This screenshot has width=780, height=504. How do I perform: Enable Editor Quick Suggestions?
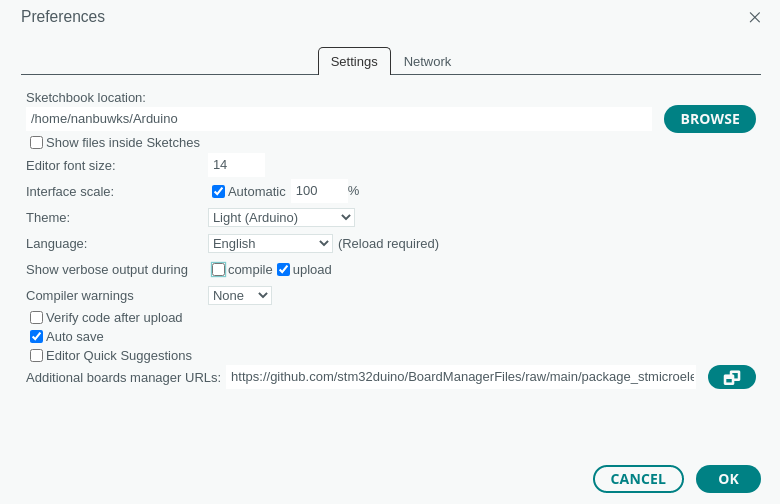click(37, 355)
